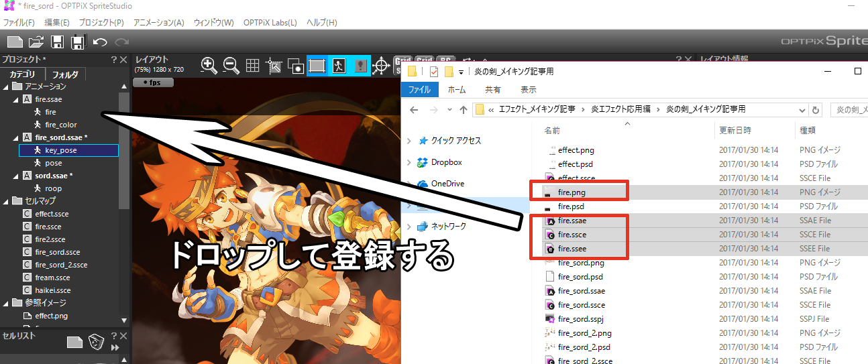The image size is (868, 364).
Task: Select fream.ssce cell map
Action: coord(52,278)
